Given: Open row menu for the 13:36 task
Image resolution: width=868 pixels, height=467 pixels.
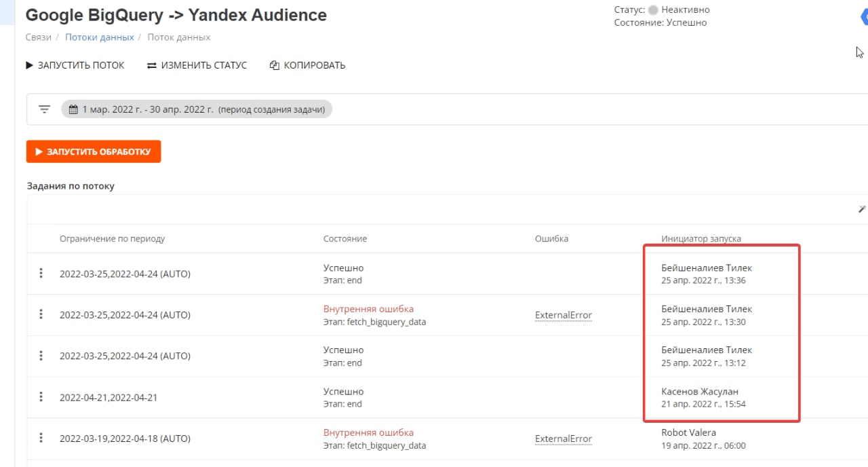Looking at the screenshot, I should 41,274.
